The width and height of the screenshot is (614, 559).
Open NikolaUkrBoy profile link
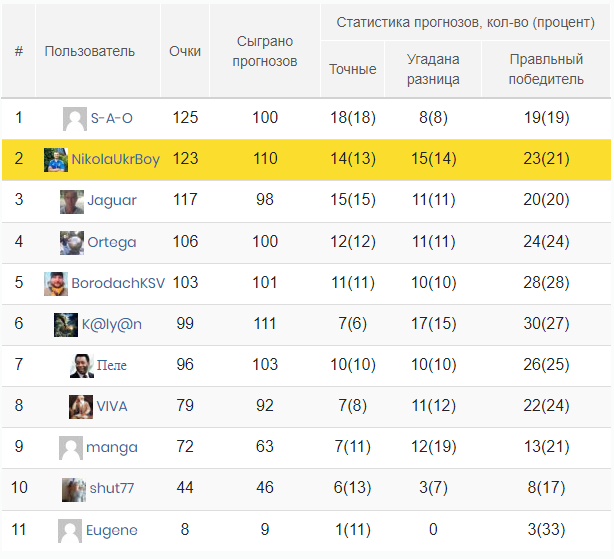[x=115, y=160]
